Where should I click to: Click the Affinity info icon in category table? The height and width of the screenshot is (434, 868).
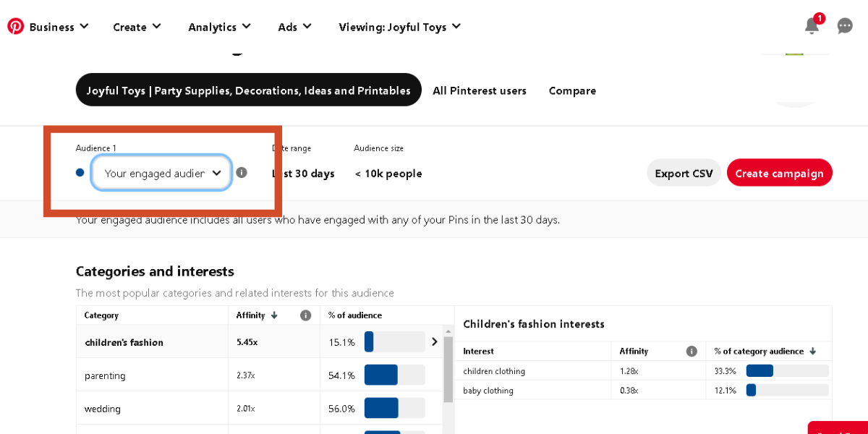click(305, 315)
